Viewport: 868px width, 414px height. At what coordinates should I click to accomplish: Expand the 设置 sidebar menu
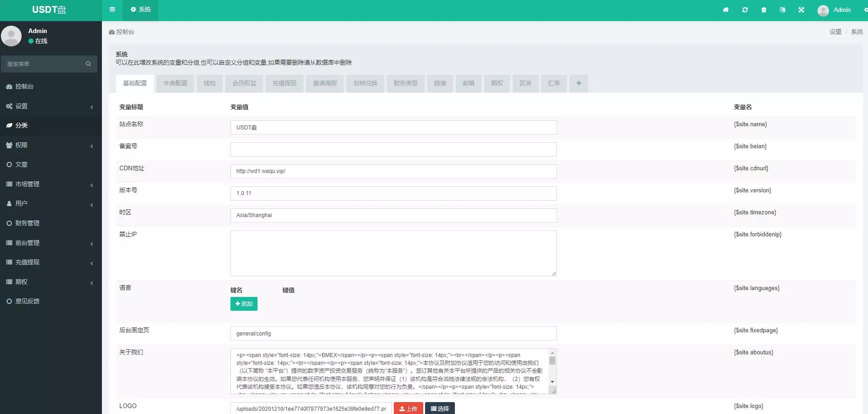click(23, 106)
